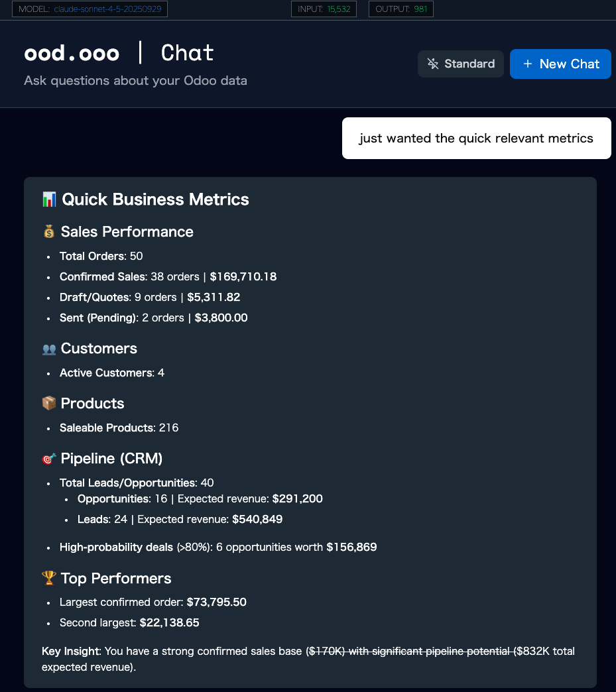The height and width of the screenshot is (692, 616).
Task: Click the Quick Business Metrics heading
Action: (x=155, y=199)
